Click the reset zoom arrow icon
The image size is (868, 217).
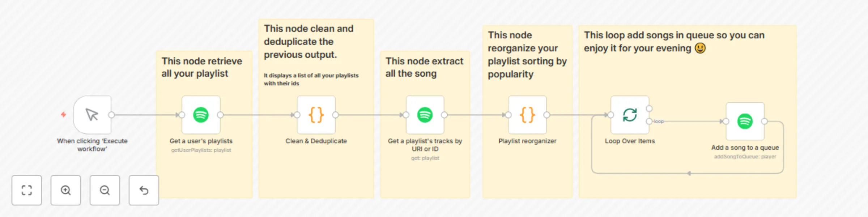coord(144,190)
